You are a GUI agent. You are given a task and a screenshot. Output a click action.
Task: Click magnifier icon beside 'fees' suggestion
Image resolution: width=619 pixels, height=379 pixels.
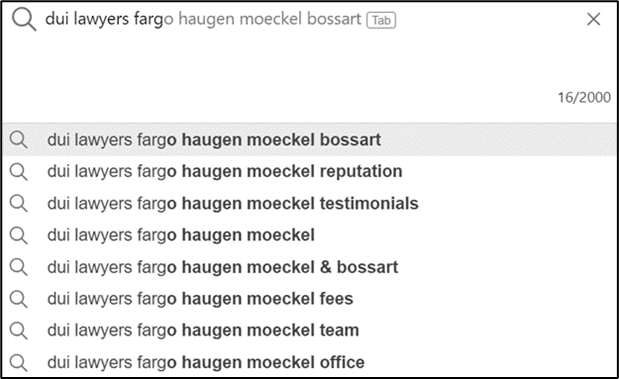pos(19,299)
